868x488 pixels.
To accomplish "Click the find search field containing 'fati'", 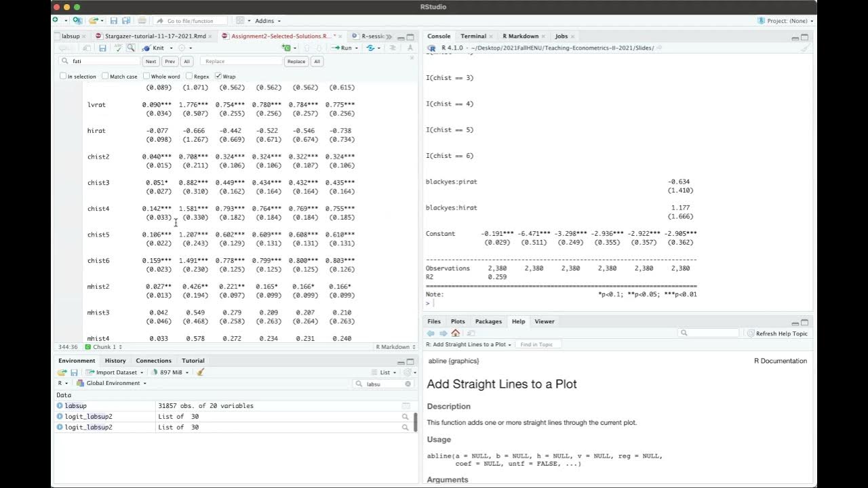I will point(100,61).
